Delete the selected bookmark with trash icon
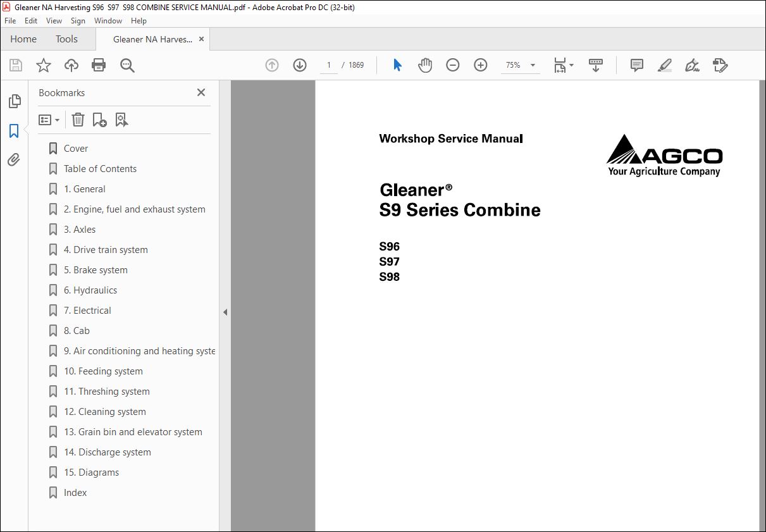The width and height of the screenshot is (766, 532). coord(78,120)
